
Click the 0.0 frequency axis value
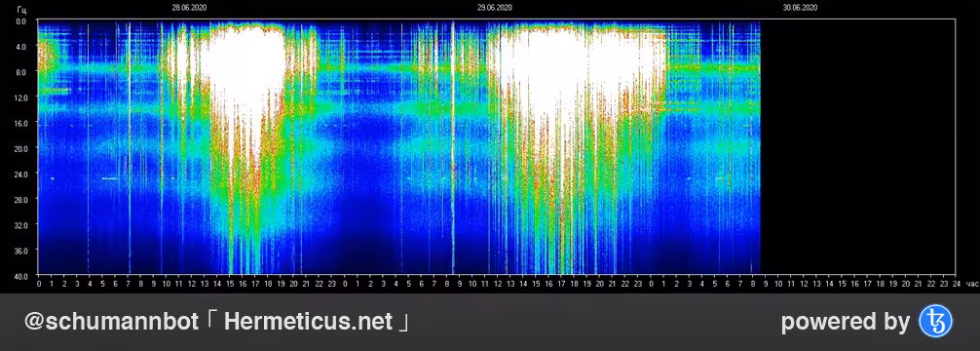tap(21, 21)
